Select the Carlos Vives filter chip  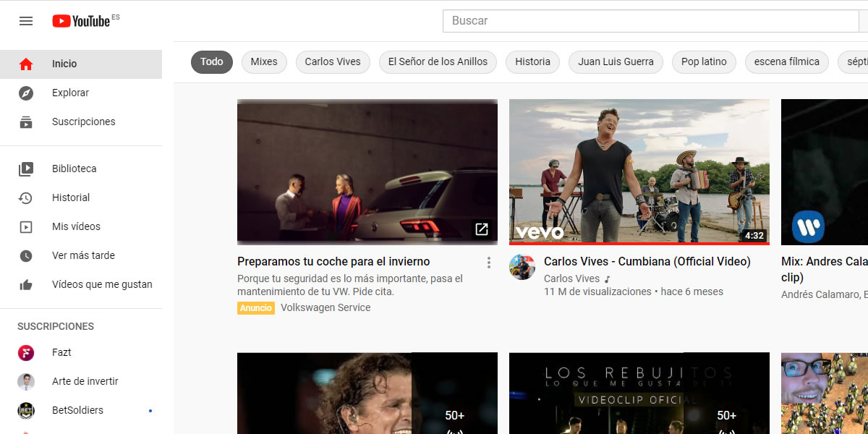pos(333,61)
